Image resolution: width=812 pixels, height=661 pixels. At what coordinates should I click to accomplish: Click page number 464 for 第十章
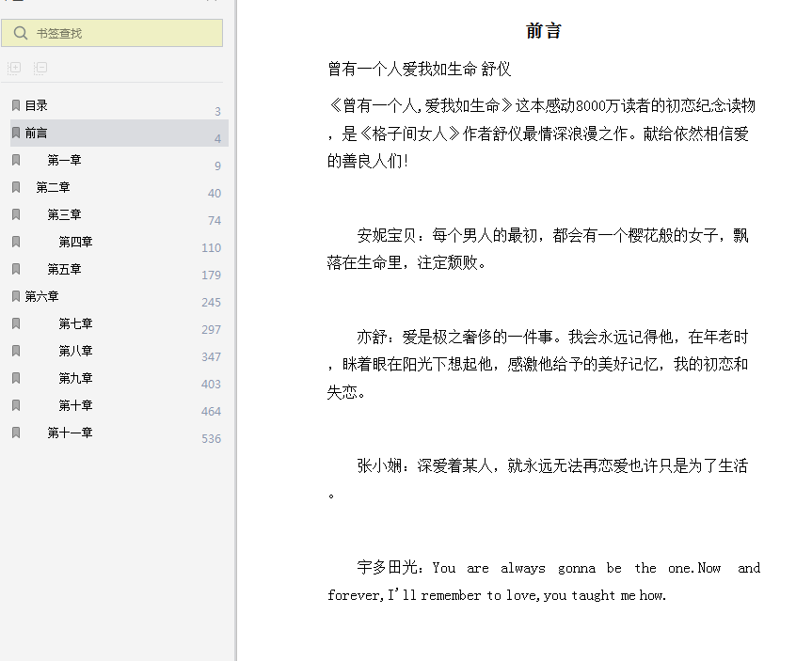(212, 412)
